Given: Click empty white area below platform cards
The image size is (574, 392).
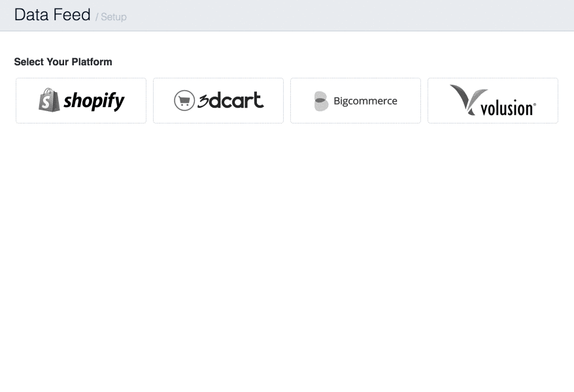Looking at the screenshot, I should (x=288, y=261).
